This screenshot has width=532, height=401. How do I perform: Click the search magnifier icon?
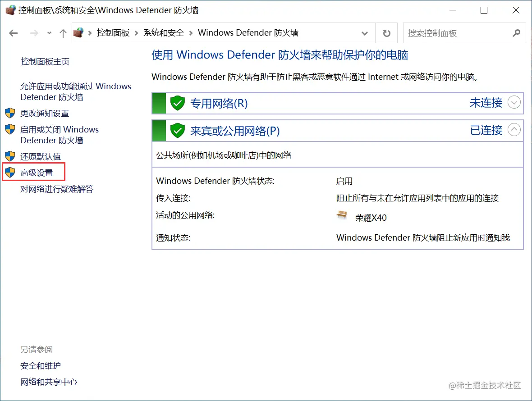tap(516, 33)
